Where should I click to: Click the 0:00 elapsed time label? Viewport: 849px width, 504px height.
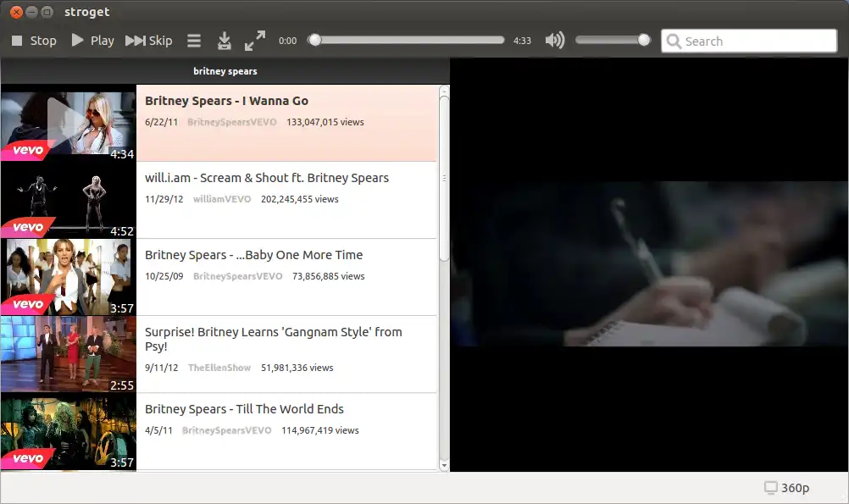click(x=287, y=41)
